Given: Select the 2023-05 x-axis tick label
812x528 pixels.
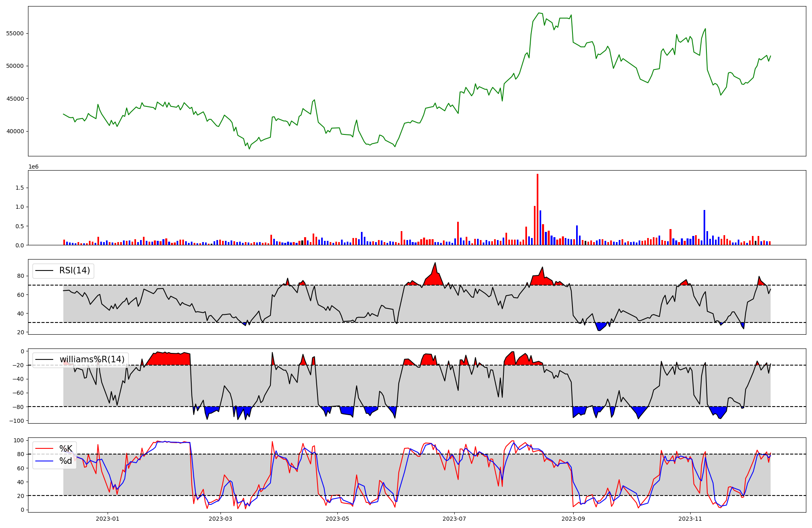Looking at the screenshot, I should tap(337, 519).
